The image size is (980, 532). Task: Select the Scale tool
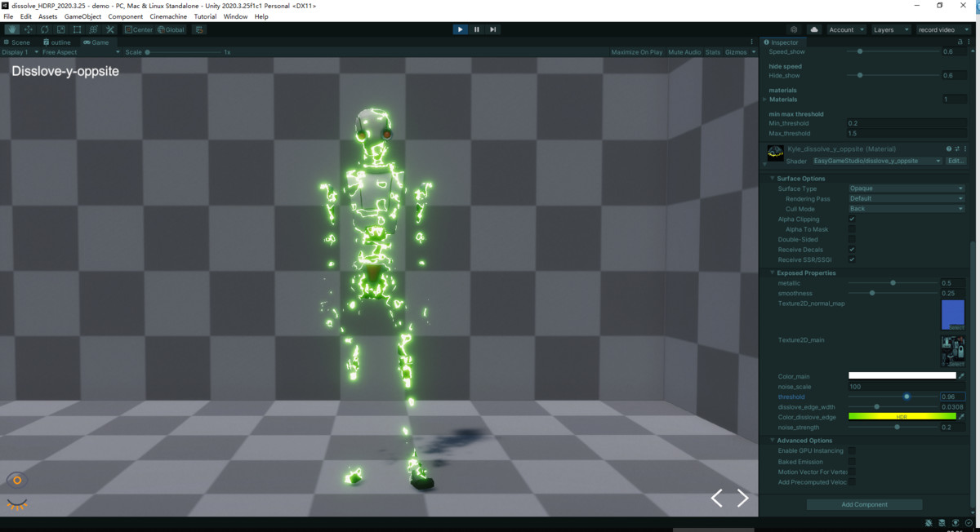(60, 29)
